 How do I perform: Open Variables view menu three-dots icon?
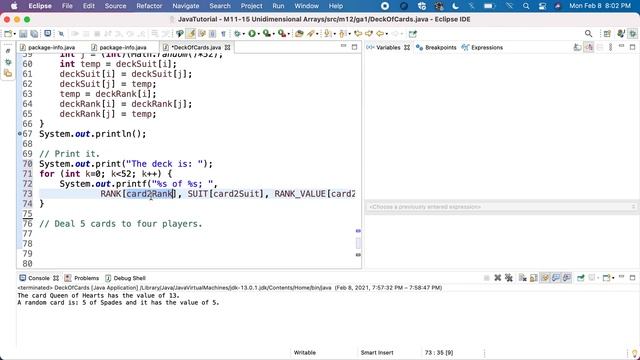click(x=610, y=47)
